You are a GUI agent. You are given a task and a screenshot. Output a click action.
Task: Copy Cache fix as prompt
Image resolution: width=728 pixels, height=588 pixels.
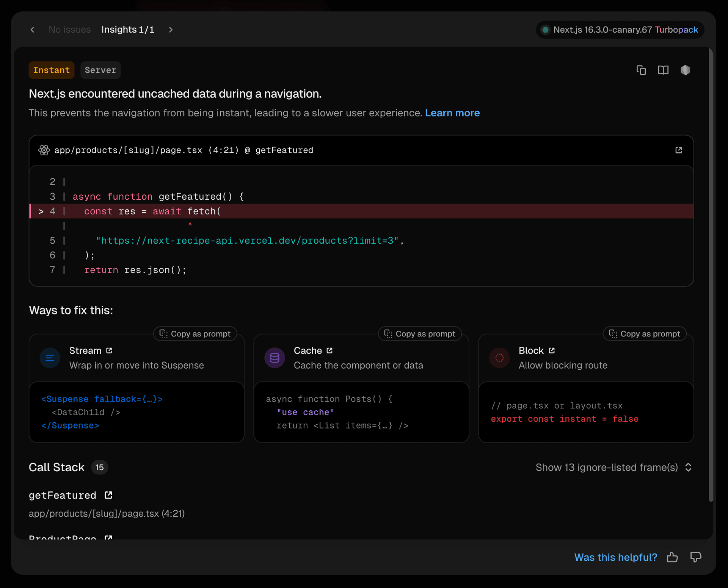tap(420, 334)
